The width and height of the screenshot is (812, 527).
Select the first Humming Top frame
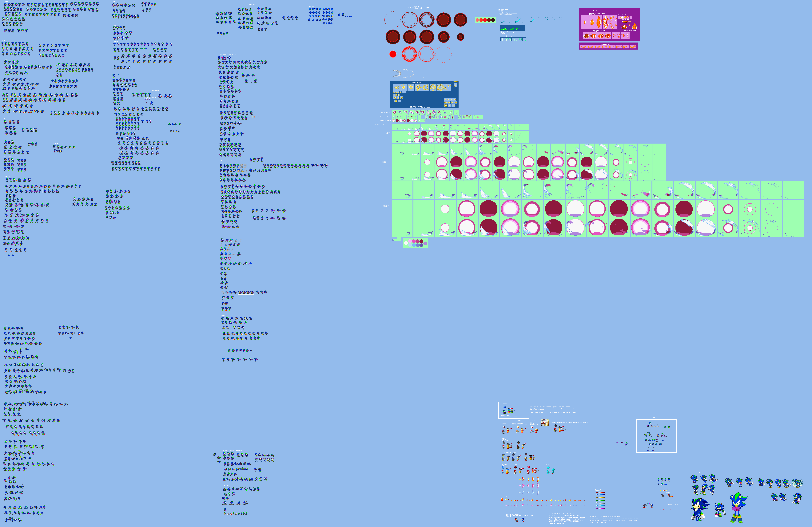(584, 47)
